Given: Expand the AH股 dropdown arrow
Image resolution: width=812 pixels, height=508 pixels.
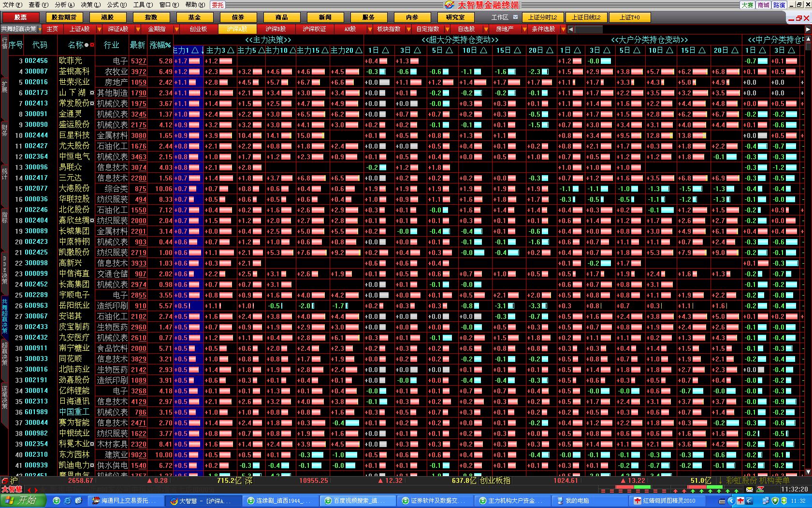Looking at the screenshot, I should pos(370,30).
